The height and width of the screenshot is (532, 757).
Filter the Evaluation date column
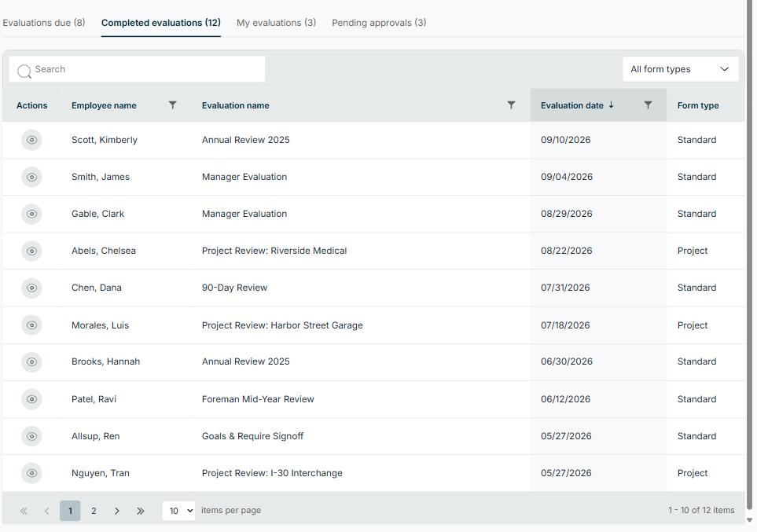(648, 105)
